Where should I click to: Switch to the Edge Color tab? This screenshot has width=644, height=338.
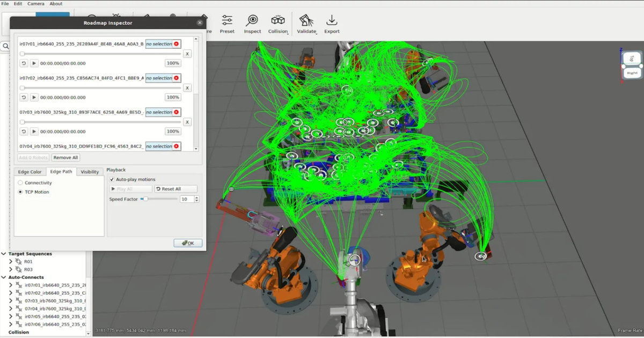[30, 172]
